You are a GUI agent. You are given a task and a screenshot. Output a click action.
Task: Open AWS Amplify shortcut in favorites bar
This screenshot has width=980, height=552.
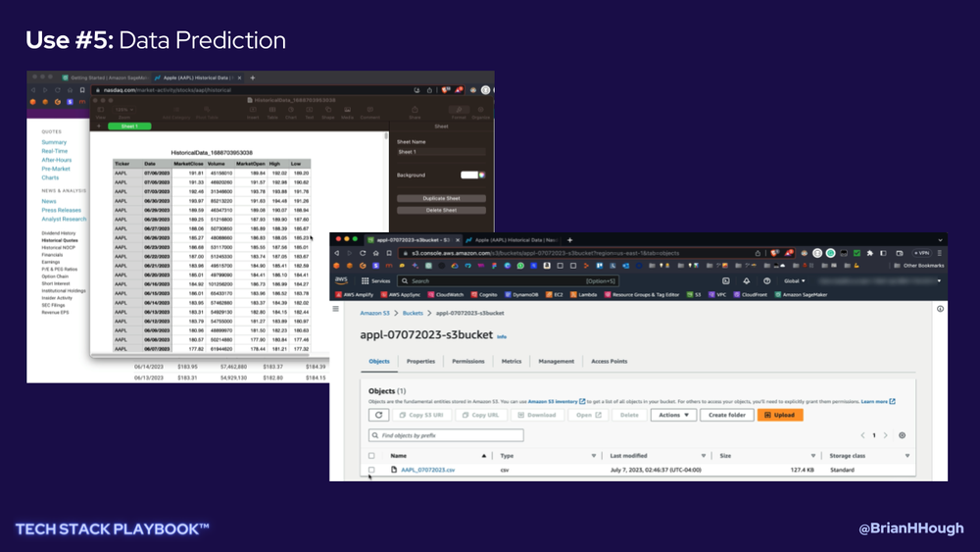click(x=355, y=294)
